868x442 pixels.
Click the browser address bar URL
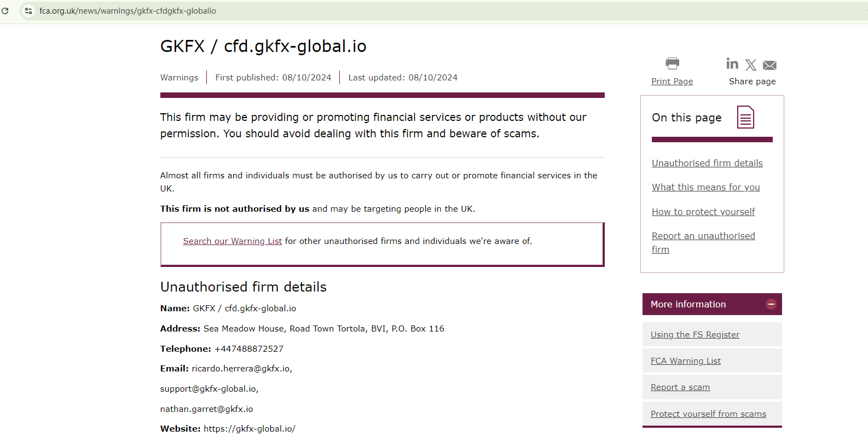(128, 11)
